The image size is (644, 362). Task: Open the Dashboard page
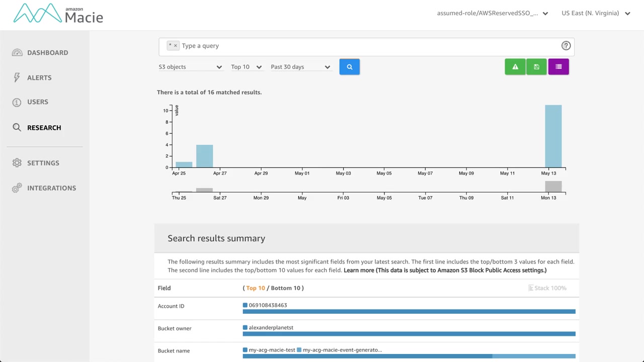point(47,53)
